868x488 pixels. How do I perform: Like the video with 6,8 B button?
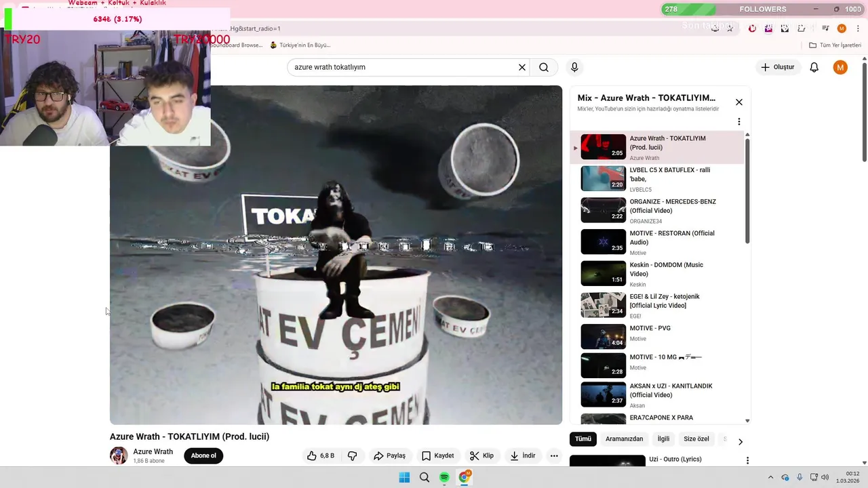[x=321, y=455]
